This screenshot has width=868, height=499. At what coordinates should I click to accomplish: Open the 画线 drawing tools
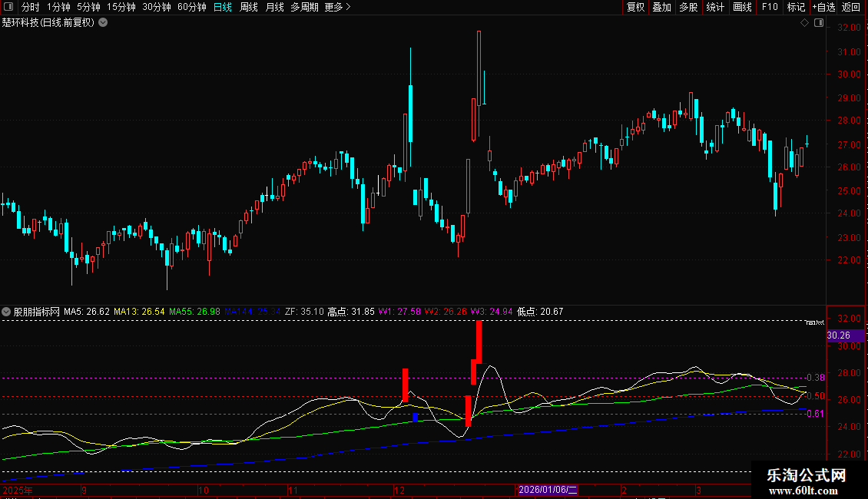coord(742,7)
